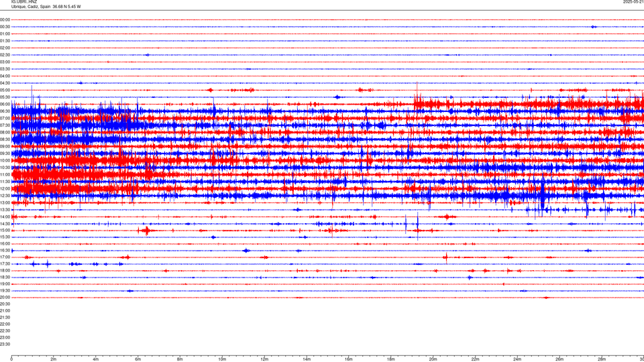Click the '07:00' row label
644x362 pixels.
[5, 118]
